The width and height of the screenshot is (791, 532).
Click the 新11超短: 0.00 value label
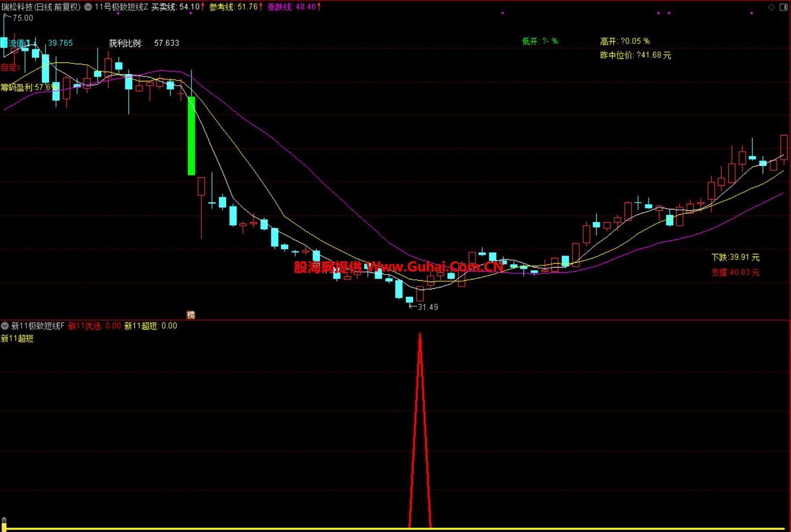[x=151, y=326]
